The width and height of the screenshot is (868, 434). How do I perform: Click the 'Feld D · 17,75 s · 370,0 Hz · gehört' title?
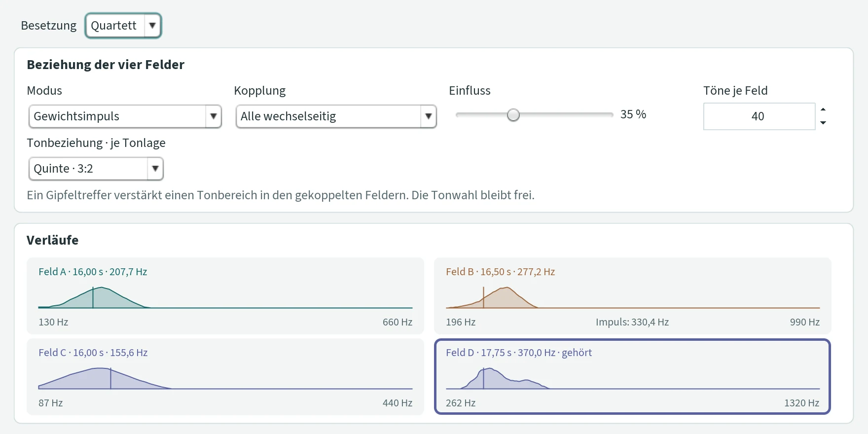click(x=519, y=353)
